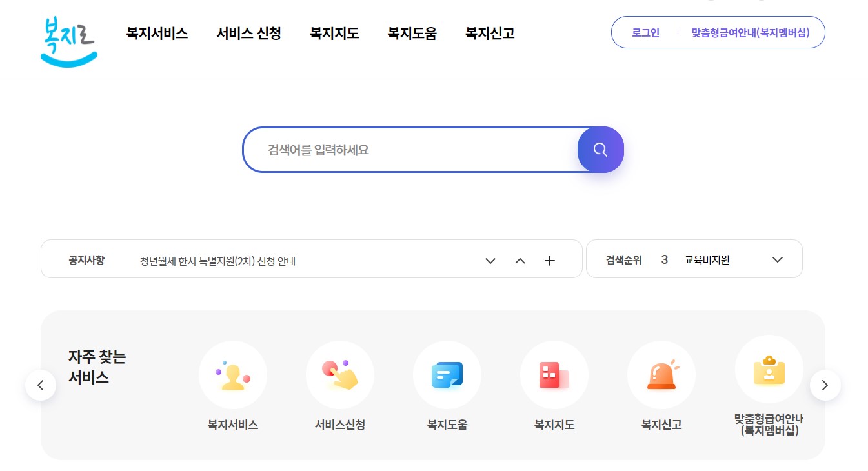Click the magnifying glass search icon
The width and height of the screenshot is (868, 471).
point(600,149)
